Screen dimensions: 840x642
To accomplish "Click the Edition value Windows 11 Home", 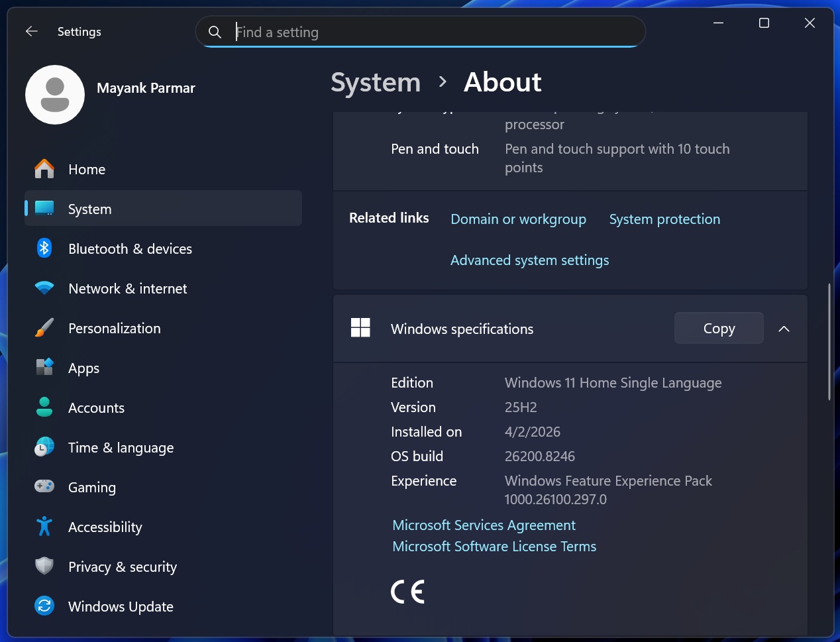I will [x=613, y=383].
